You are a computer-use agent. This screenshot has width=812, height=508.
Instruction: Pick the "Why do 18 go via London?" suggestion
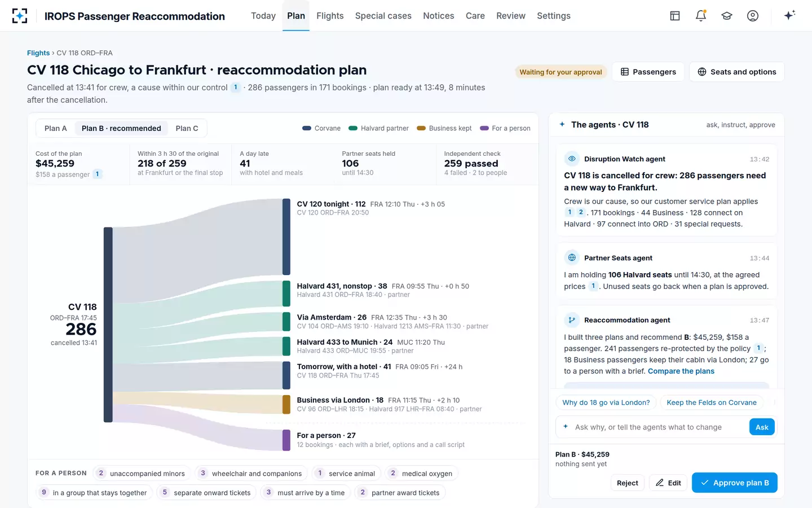tap(606, 402)
